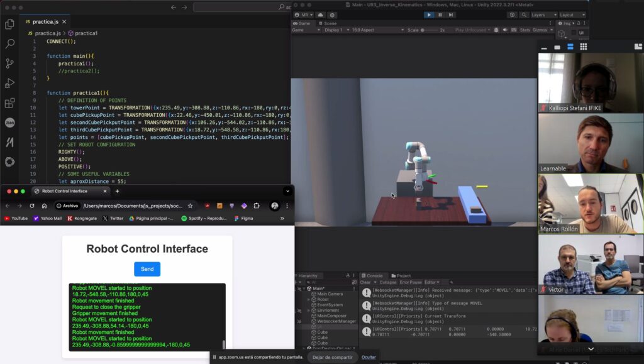Open the Extensions view in VS Code
This screenshot has width=644, height=364.
pyautogui.click(x=9, y=103)
